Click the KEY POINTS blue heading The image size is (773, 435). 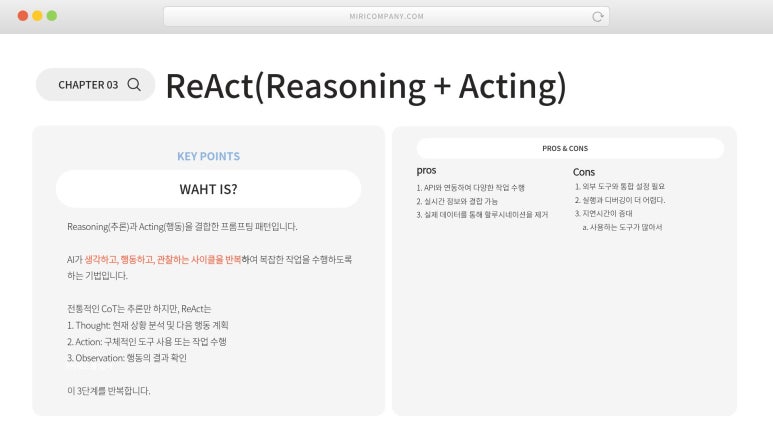pyautogui.click(x=209, y=156)
